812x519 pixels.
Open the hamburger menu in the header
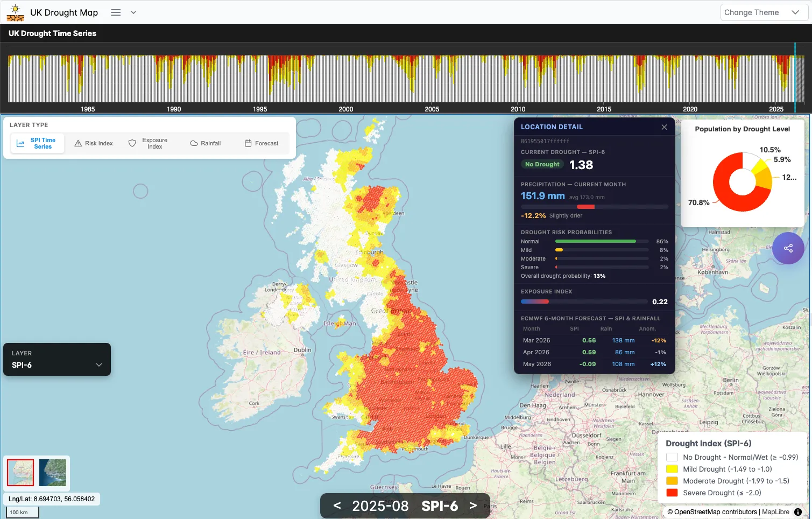coord(115,12)
